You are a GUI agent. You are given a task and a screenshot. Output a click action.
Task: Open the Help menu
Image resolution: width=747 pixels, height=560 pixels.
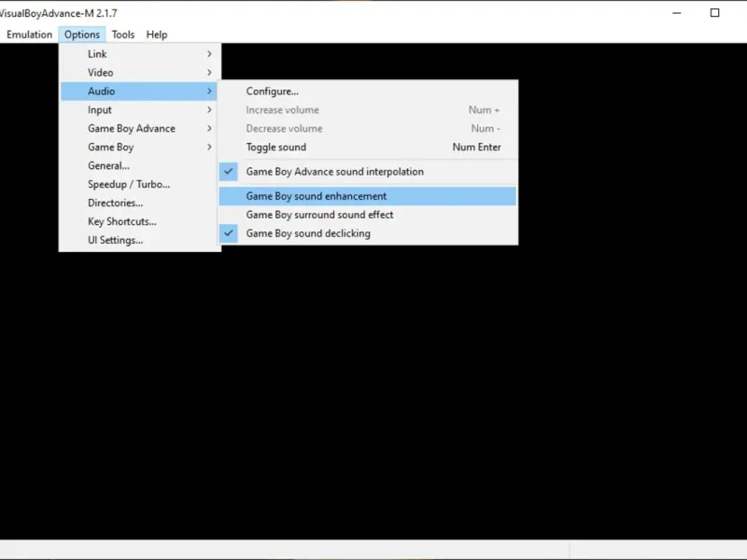point(157,35)
